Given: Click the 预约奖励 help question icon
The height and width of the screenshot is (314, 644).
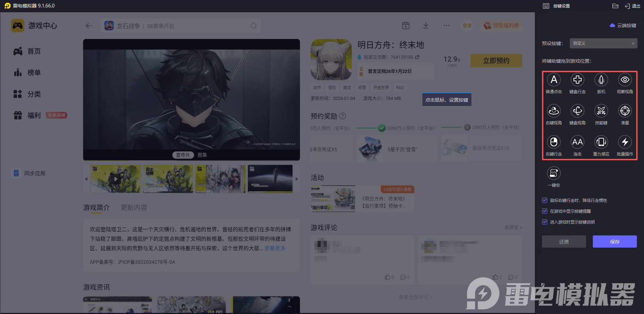Looking at the screenshot, I should tap(343, 116).
